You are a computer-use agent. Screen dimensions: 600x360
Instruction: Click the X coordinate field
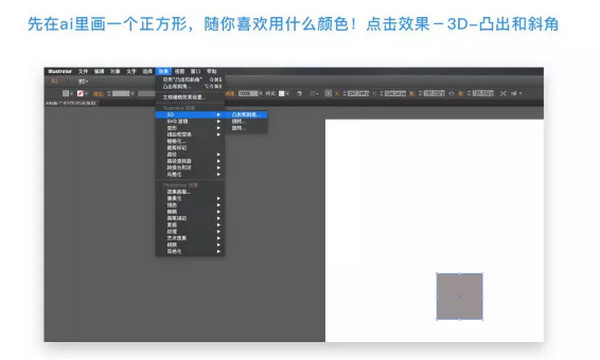(358, 93)
